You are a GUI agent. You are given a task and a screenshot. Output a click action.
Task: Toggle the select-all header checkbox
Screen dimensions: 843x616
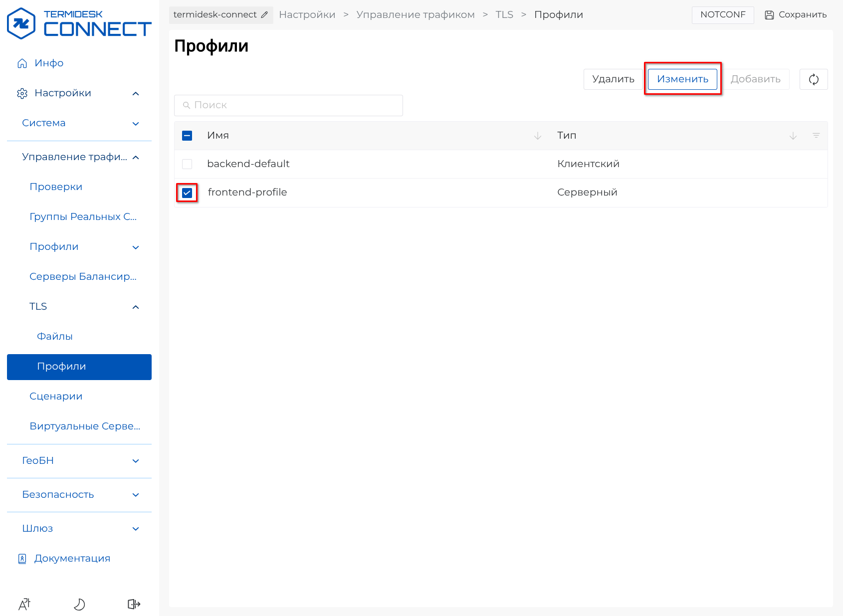[187, 136]
